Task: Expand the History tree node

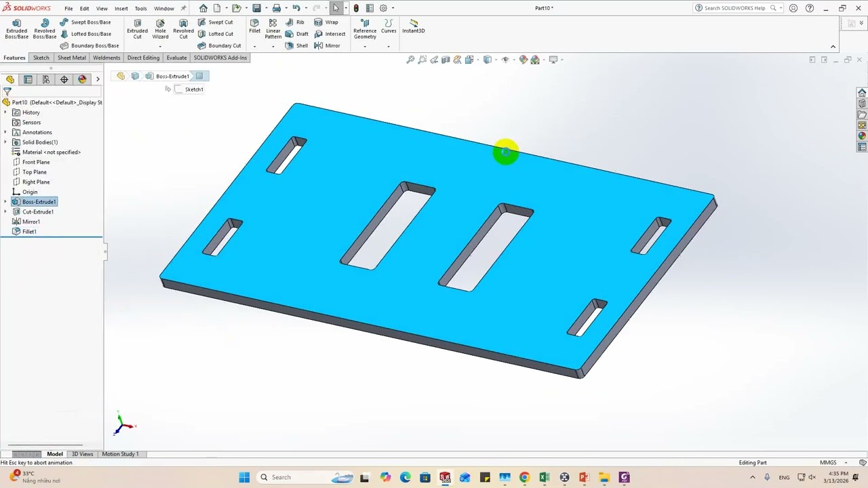Action: click(x=5, y=113)
